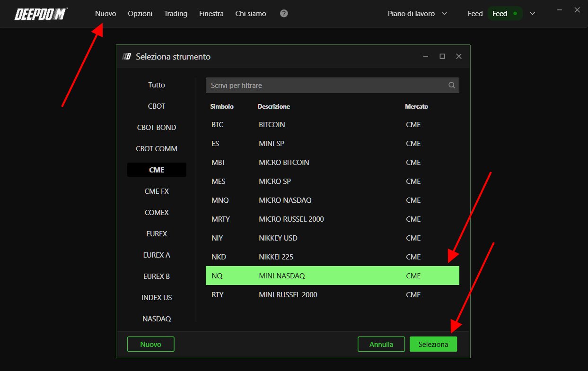Select the ES MINI SP row
This screenshot has height=371, width=588.
pyautogui.click(x=333, y=144)
